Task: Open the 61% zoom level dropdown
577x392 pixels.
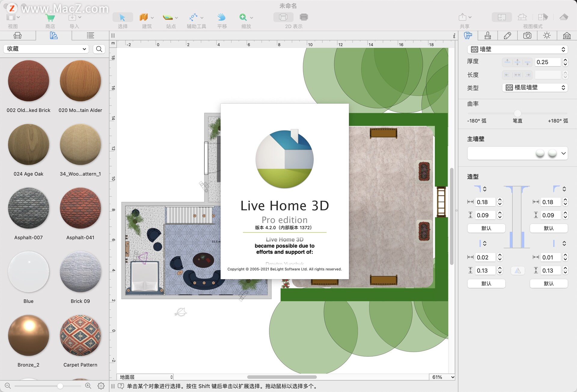Action: (x=442, y=377)
